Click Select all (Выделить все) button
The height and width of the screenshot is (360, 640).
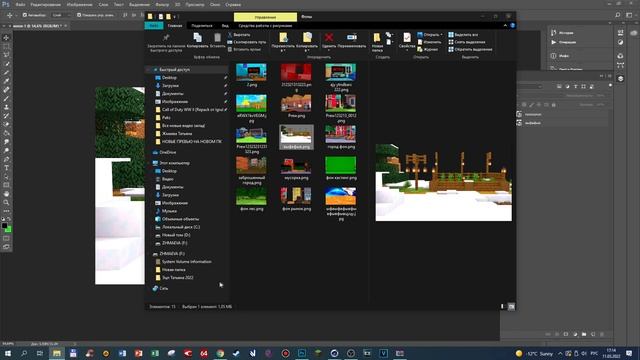pyautogui.click(x=463, y=35)
